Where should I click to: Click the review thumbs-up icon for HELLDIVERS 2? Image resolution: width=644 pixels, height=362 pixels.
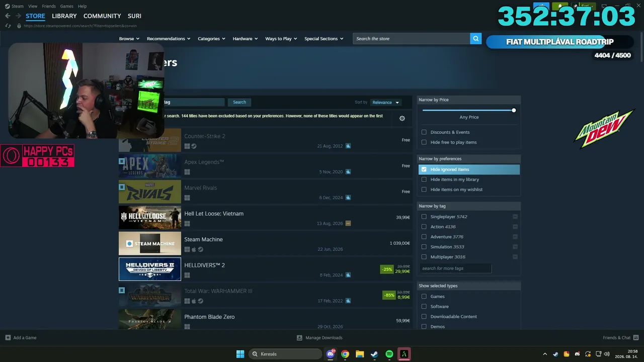point(348,275)
